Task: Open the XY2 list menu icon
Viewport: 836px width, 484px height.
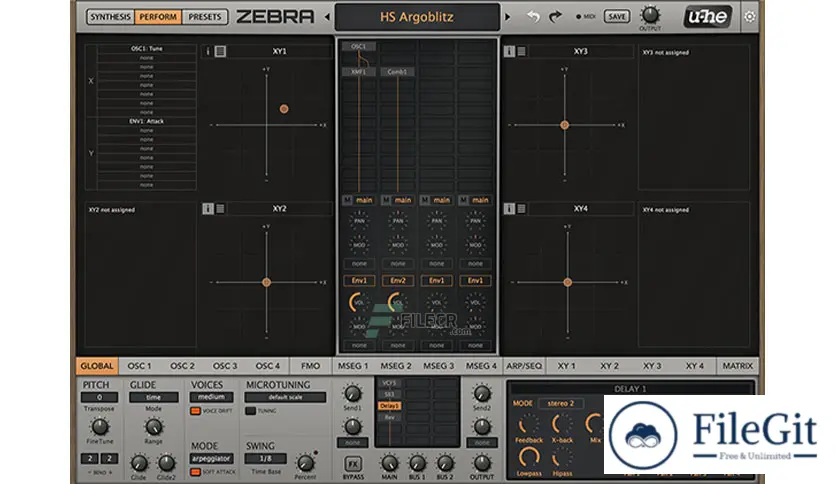Action: click(x=220, y=208)
